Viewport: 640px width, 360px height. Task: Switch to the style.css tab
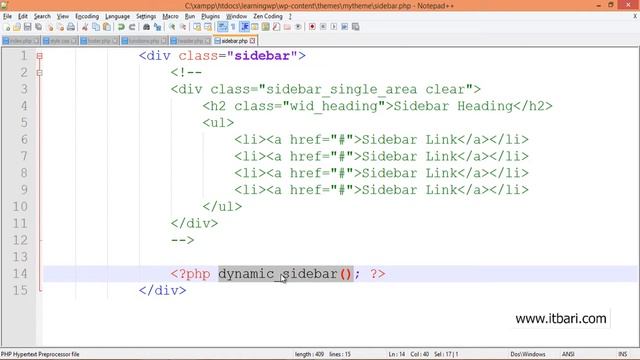(x=60, y=41)
